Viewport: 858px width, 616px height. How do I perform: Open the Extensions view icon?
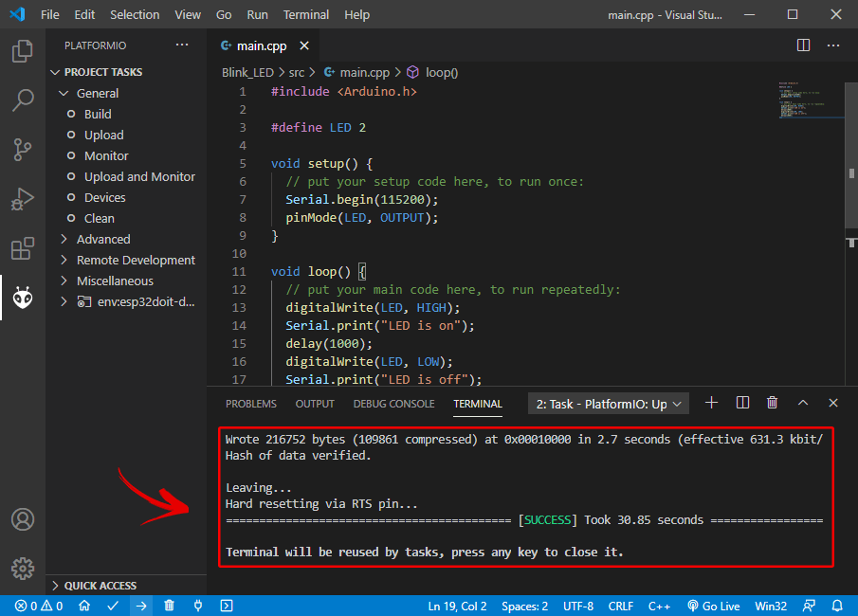click(22, 248)
